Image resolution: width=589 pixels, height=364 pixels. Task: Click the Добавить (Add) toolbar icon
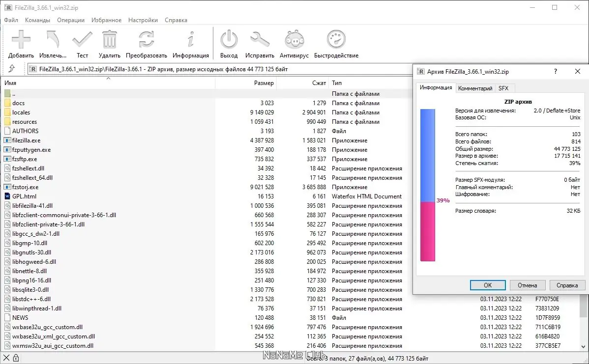coord(21,39)
